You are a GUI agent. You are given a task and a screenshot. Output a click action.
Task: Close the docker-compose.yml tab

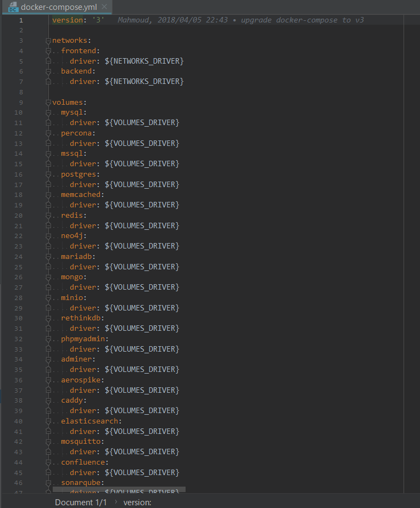[x=104, y=7]
